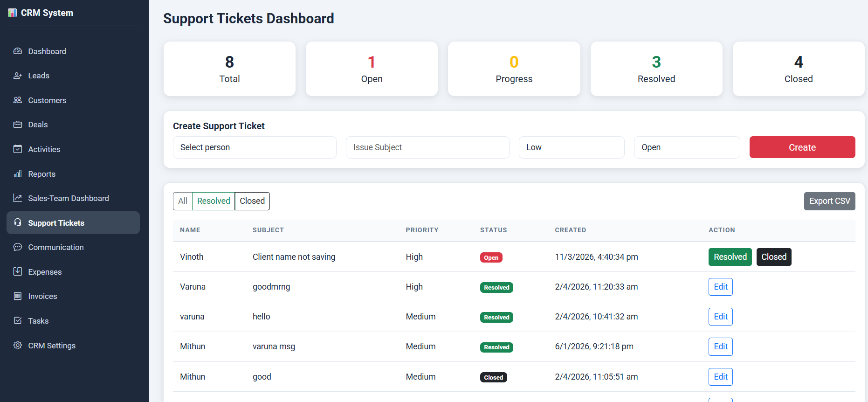Screen dimensions: 868x402
Task: Click the STATUS column header
Action: point(494,230)
